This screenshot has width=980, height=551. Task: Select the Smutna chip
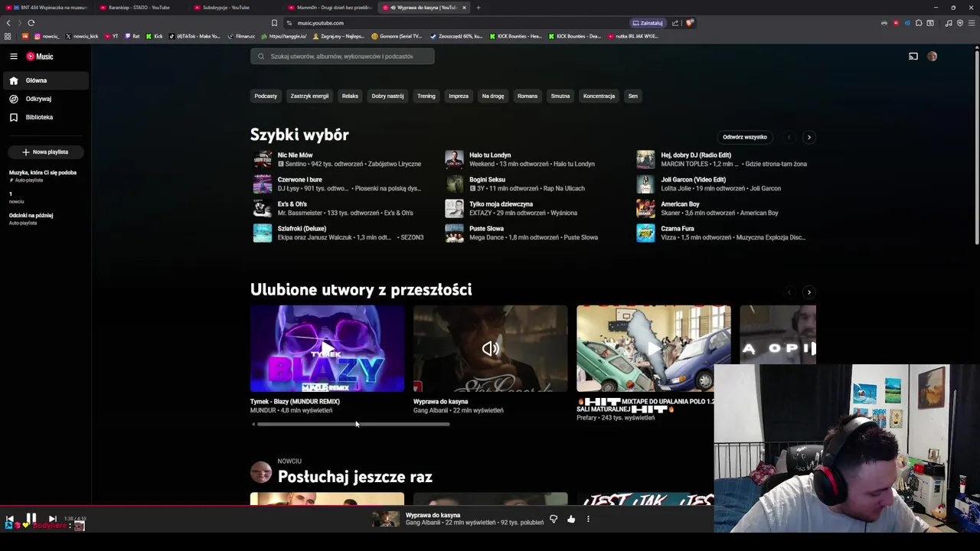tap(560, 96)
